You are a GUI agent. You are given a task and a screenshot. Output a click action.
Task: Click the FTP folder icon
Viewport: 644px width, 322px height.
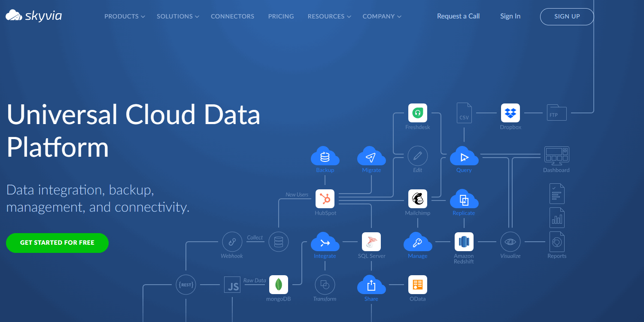click(x=557, y=113)
